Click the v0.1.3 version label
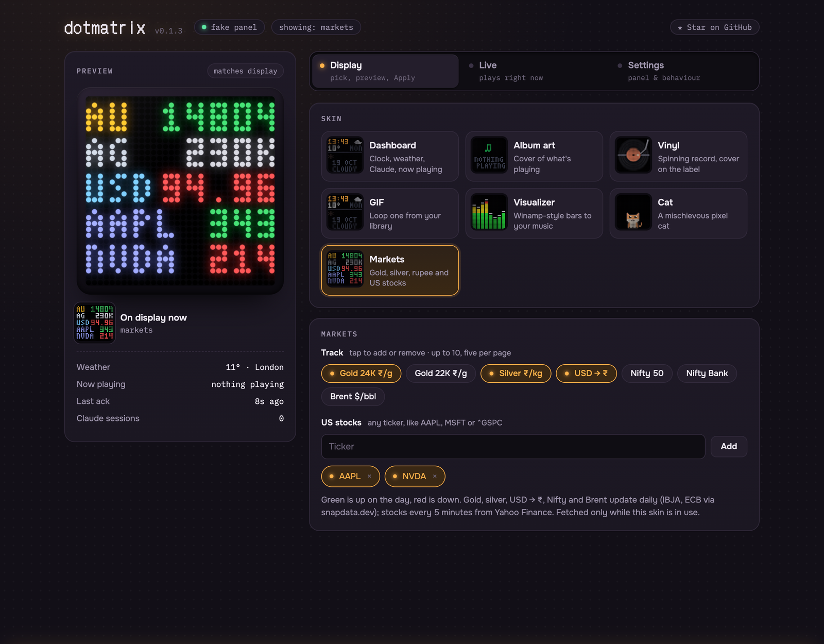This screenshot has width=824, height=644. pos(168,31)
